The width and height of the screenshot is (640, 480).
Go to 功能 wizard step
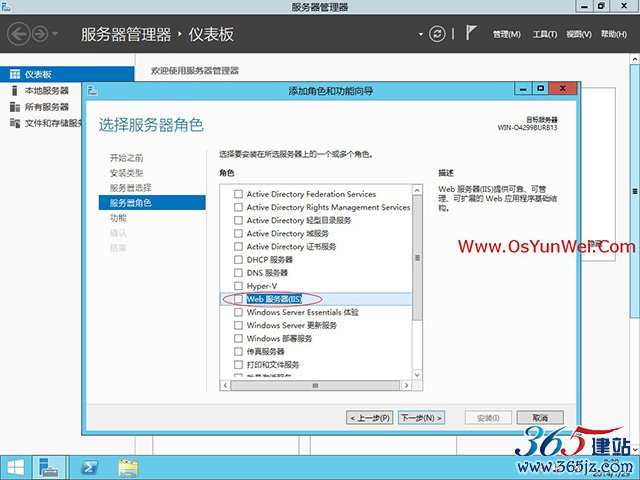(118, 218)
